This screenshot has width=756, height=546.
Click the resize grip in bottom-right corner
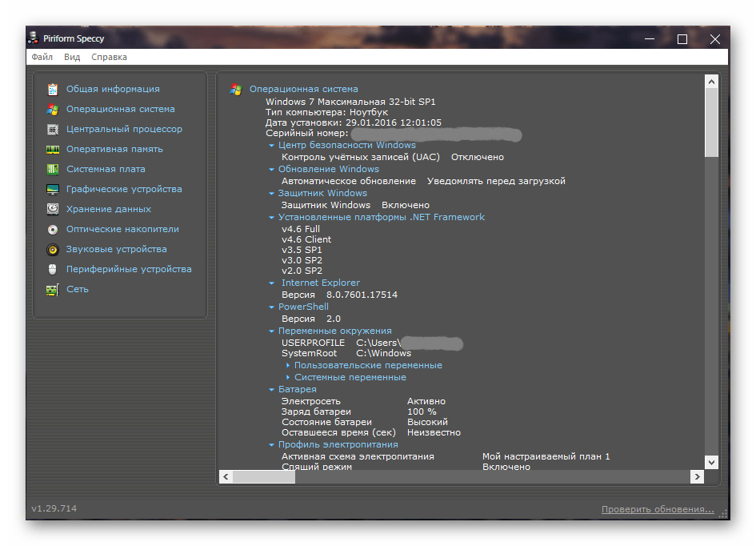tap(724, 515)
